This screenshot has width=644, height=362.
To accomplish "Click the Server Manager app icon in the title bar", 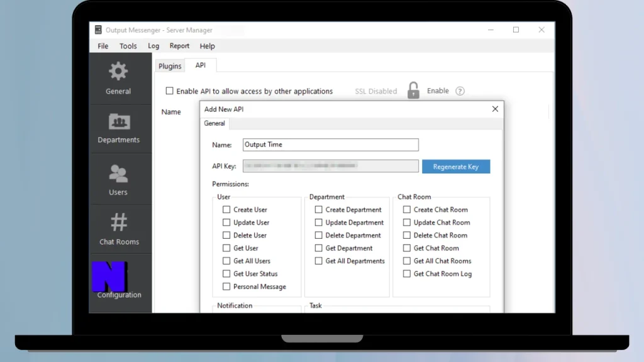I will point(98,30).
